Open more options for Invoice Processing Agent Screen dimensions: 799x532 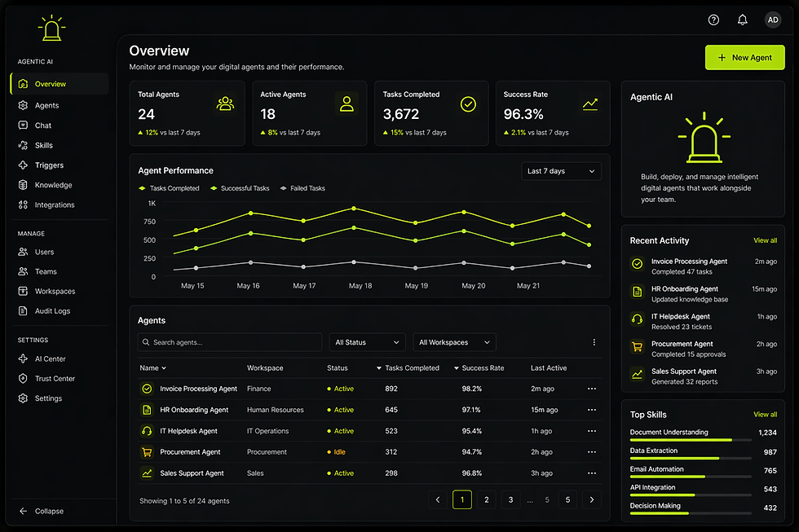tap(592, 389)
